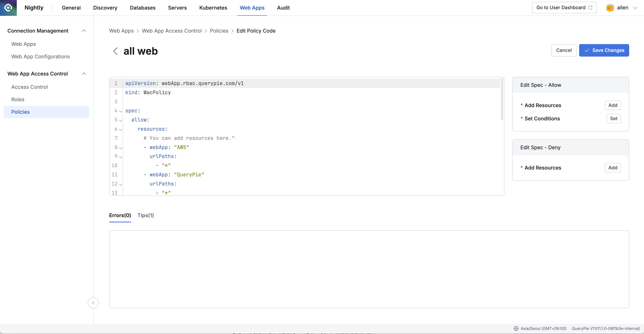Open the Kubernetes top menu
Viewport: 644px width, 334px height.
[213, 8]
